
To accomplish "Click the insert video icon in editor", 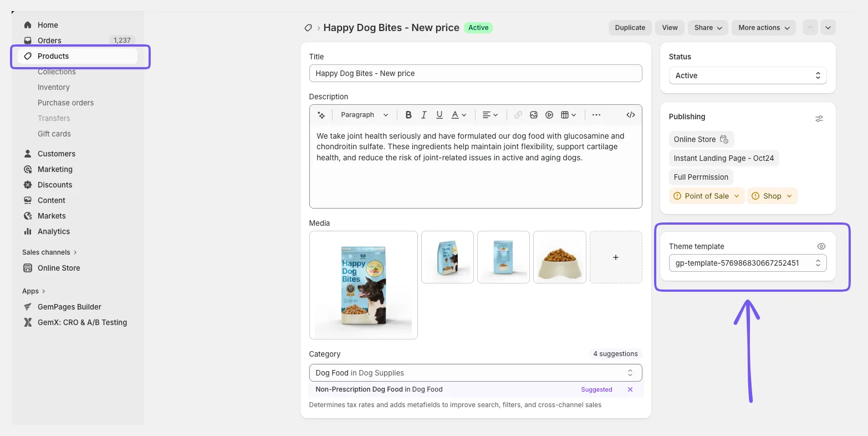I will tap(549, 115).
